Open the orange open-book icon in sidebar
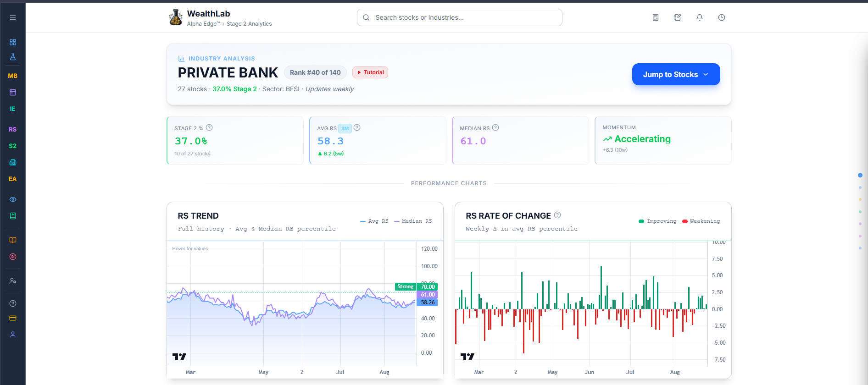The width and height of the screenshot is (868, 385). pyautogui.click(x=13, y=240)
